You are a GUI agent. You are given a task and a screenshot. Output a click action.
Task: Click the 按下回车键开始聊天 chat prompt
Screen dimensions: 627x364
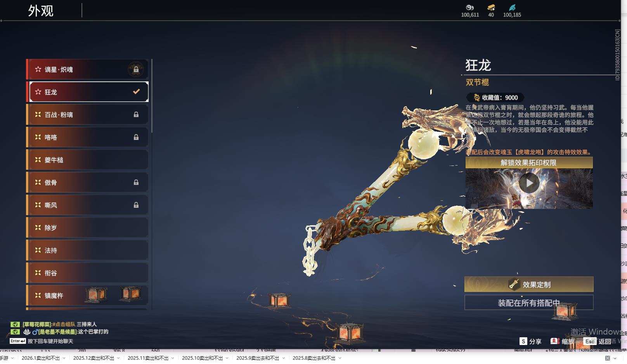(x=50, y=342)
